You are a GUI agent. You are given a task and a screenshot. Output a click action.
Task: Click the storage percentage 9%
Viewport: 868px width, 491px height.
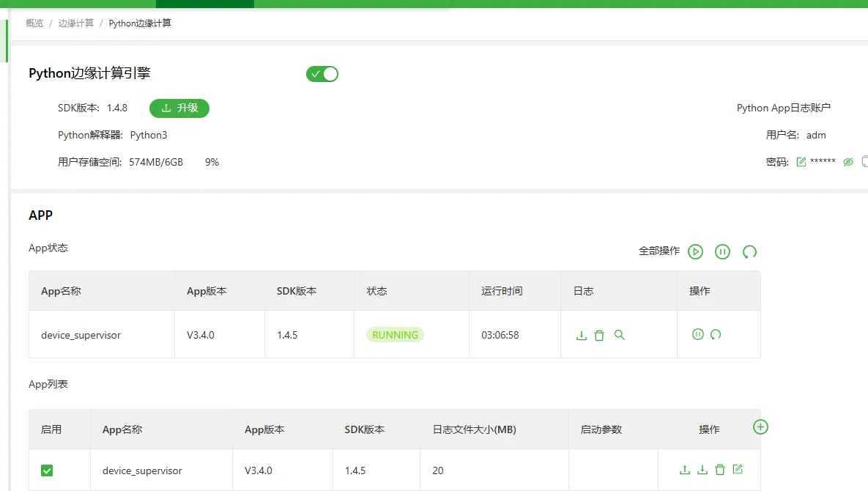212,162
